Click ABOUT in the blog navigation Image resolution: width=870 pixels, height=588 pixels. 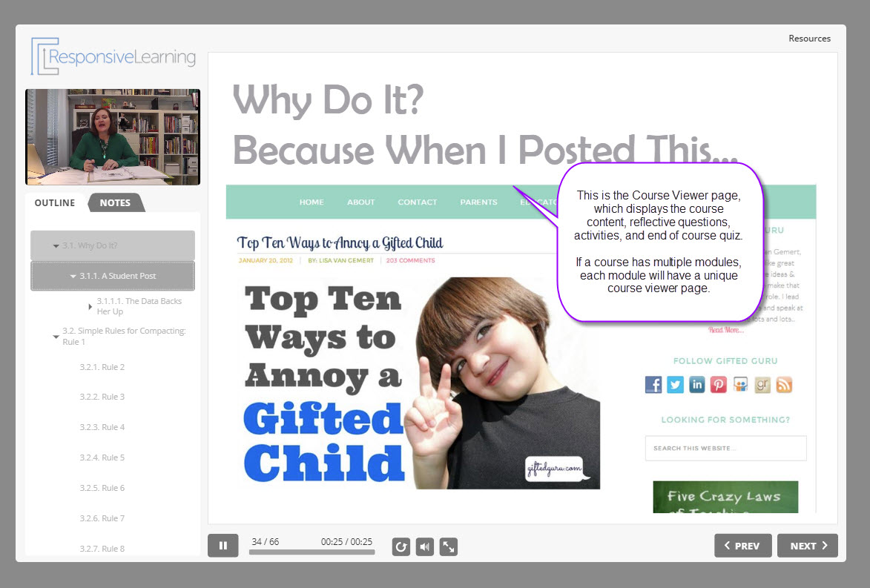tap(361, 202)
